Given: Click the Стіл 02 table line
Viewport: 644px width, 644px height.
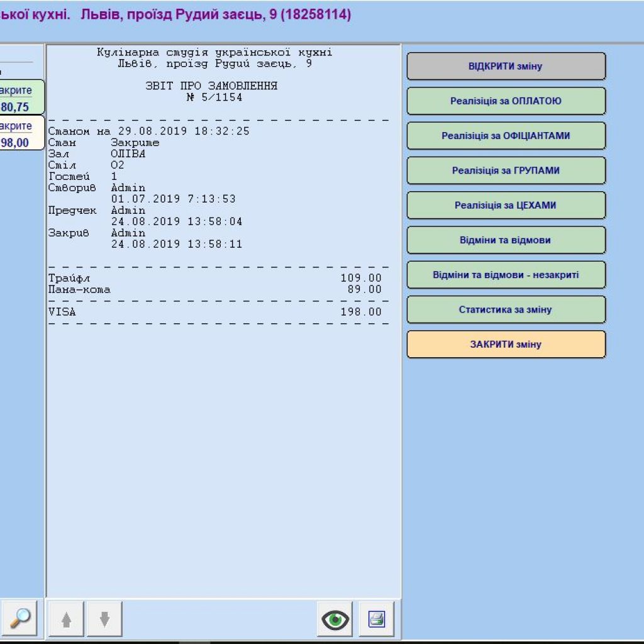Looking at the screenshot, I should click(x=86, y=165).
